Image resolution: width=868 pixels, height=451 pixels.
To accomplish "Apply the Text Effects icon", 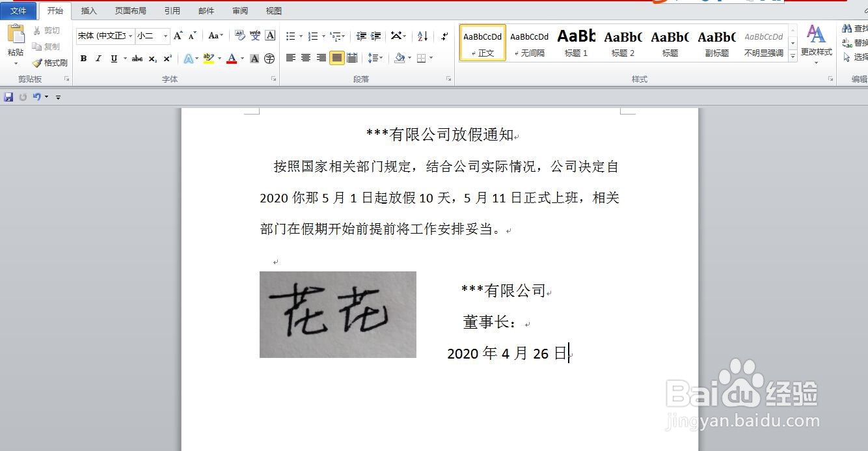I will tap(188, 59).
